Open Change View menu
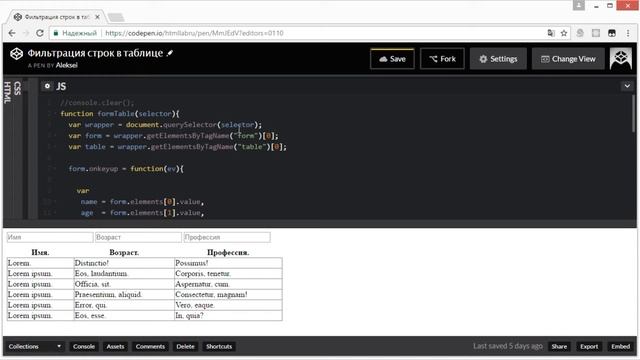 pyautogui.click(x=568, y=59)
